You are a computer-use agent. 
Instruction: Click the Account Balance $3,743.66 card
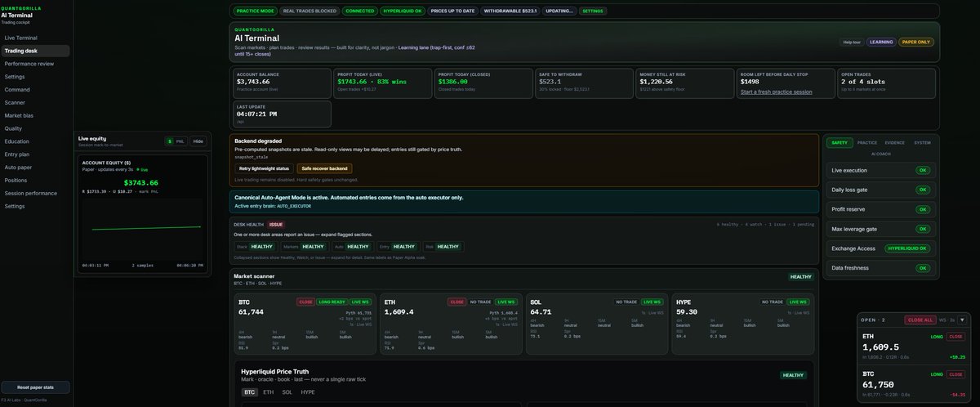tap(283, 82)
